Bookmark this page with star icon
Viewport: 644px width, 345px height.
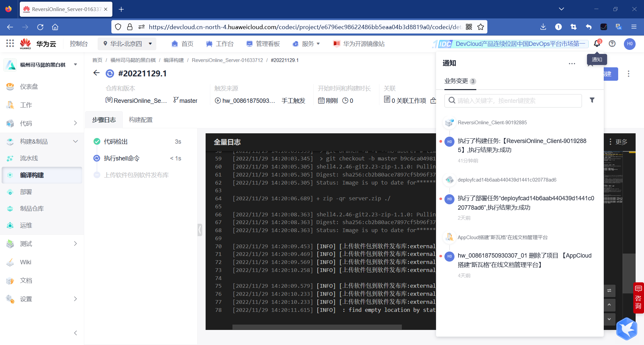(x=481, y=27)
